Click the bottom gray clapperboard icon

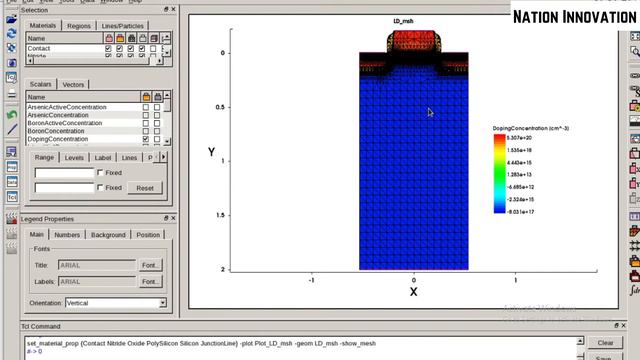[11, 247]
